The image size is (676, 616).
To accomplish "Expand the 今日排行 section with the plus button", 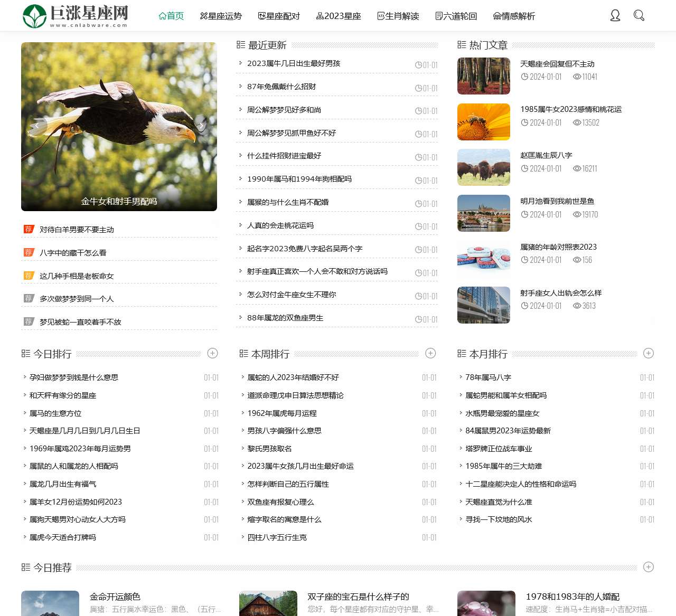I will pyautogui.click(x=213, y=353).
